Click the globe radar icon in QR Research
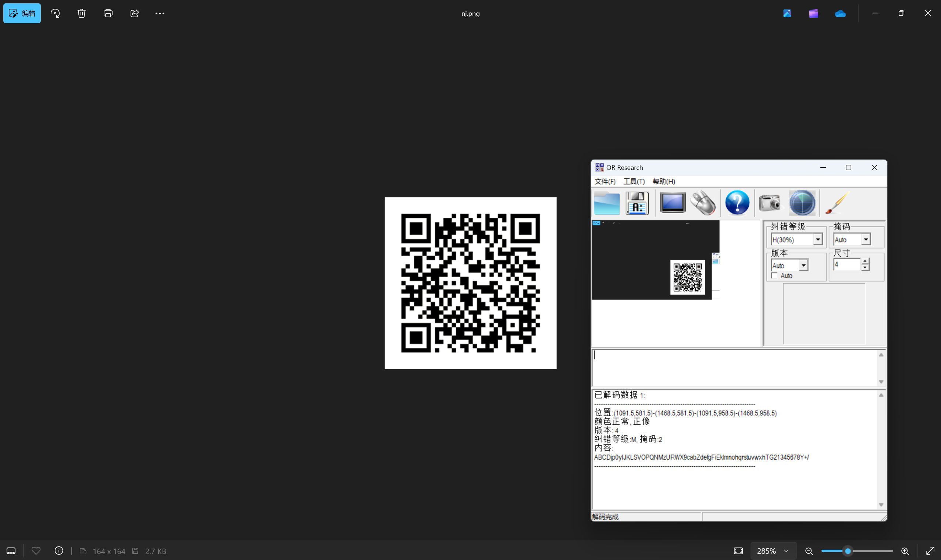 [802, 203]
